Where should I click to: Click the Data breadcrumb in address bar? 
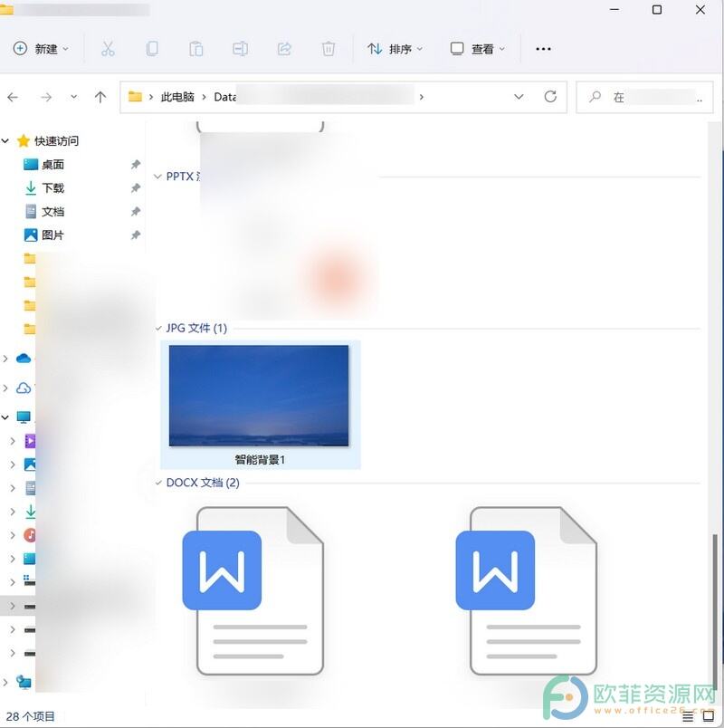pyautogui.click(x=225, y=97)
